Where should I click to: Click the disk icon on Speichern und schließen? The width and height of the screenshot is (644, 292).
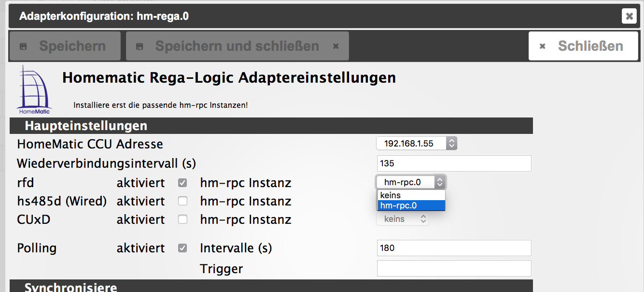140,46
